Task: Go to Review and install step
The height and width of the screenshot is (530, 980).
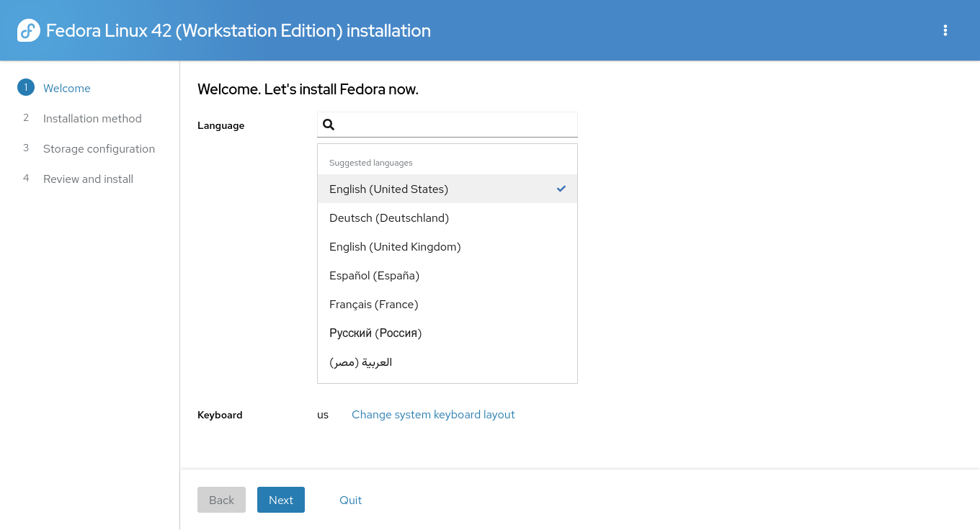Action: tap(88, 179)
